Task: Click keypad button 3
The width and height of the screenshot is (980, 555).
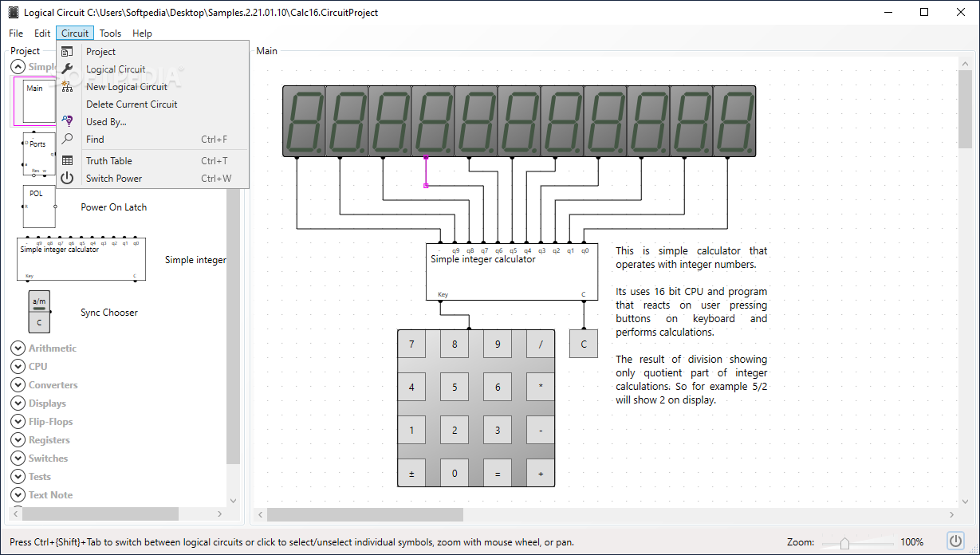Action: (x=498, y=431)
